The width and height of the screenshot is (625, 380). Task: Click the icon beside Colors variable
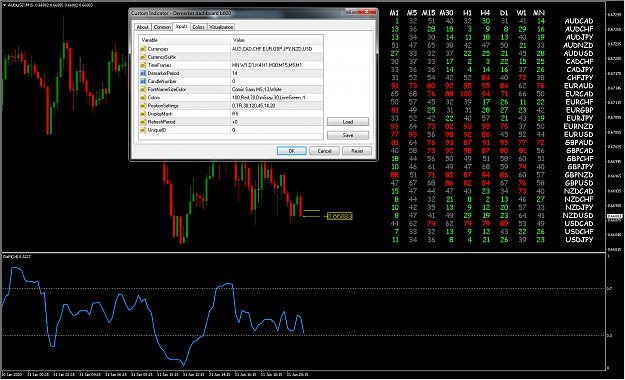143,98
